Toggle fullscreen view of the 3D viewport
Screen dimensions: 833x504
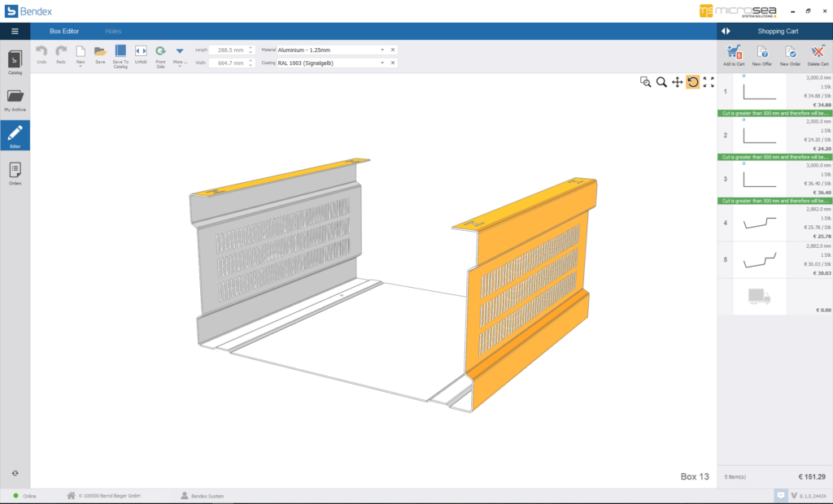click(709, 82)
